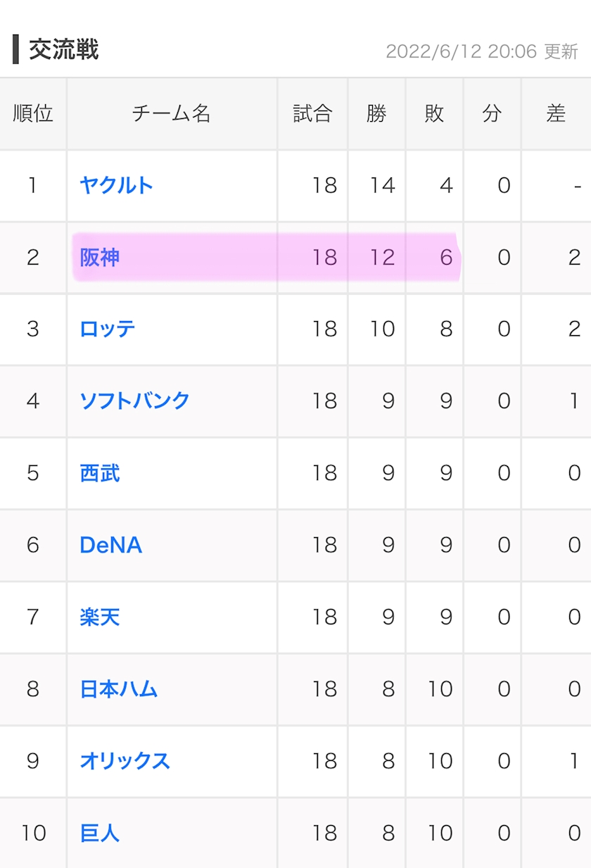Click the 交流戦 section heading

tap(63, 50)
